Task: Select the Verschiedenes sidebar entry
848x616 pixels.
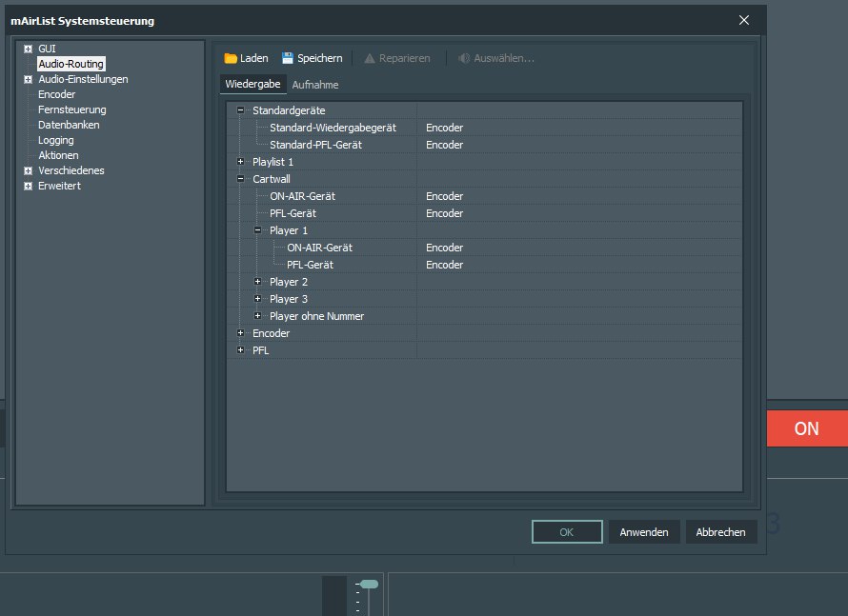Action: pos(71,170)
